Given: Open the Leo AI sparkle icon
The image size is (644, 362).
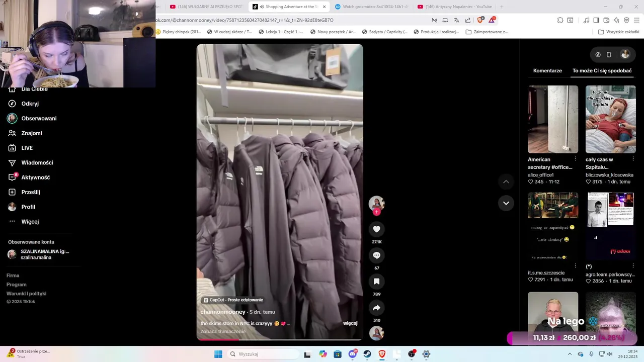Looking at the screenshot, I should click(x=616, y=20).
